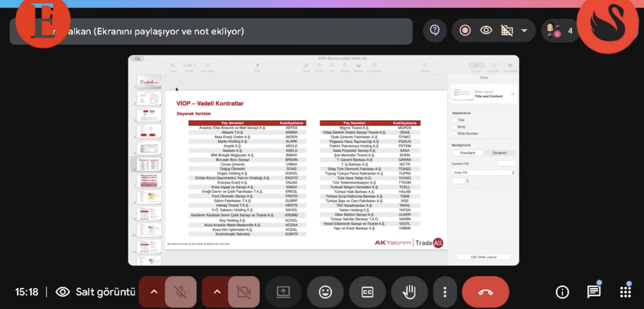This screenshot has height=309, width=644.
Task: Open the emoji reactions button
Action: [325, 292]
